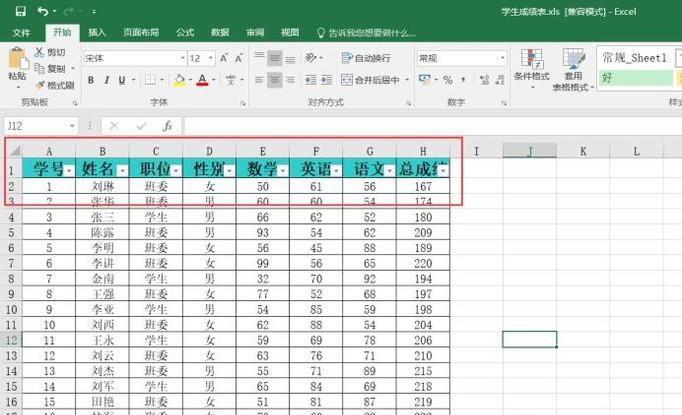Click 自动换行 wrap text button

366,58
